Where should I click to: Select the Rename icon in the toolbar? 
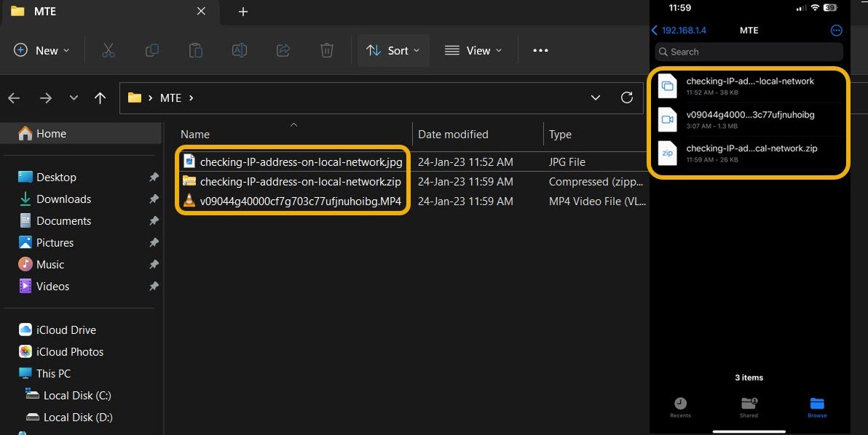pyautogui.click(x=240, y=50)
